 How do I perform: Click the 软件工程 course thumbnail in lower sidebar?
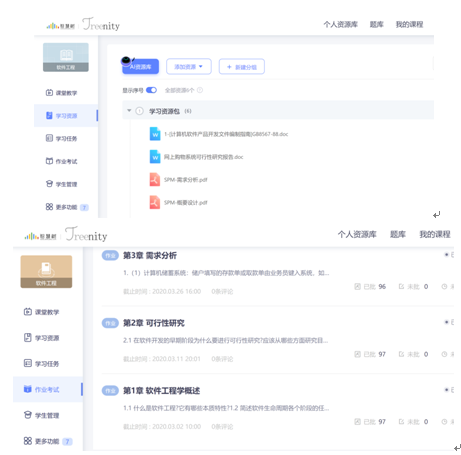(46, 272)
